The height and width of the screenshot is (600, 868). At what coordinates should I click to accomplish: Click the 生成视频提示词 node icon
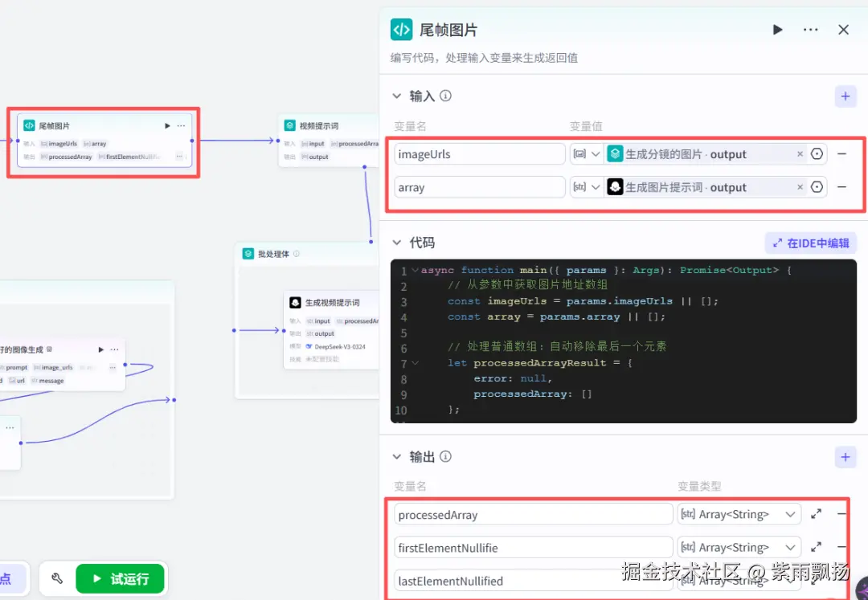pos(295,303)
